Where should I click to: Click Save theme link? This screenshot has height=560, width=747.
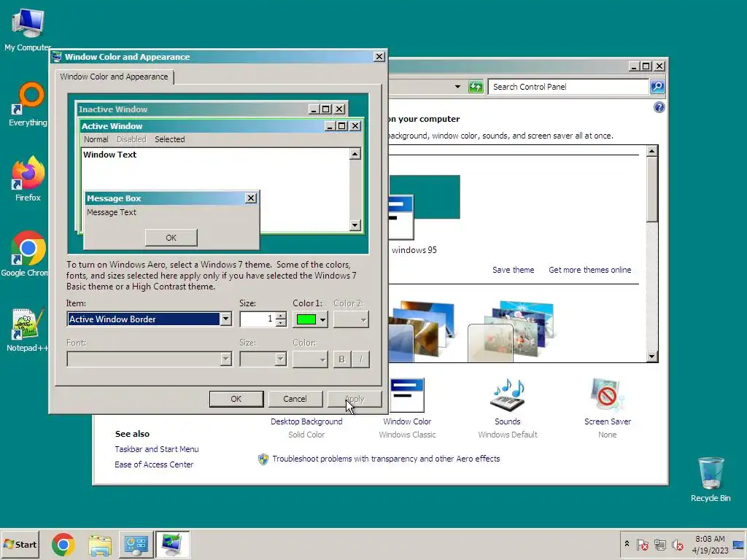513,270
